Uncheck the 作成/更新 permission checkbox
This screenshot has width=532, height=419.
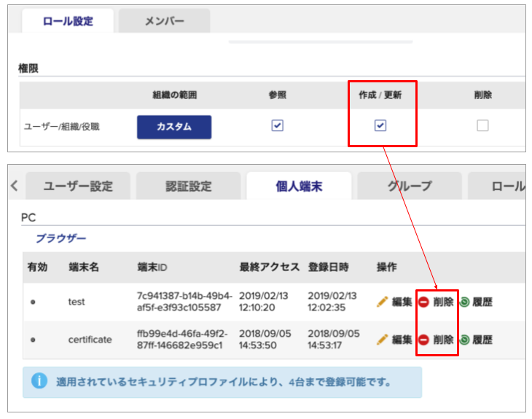click(380, 125)
